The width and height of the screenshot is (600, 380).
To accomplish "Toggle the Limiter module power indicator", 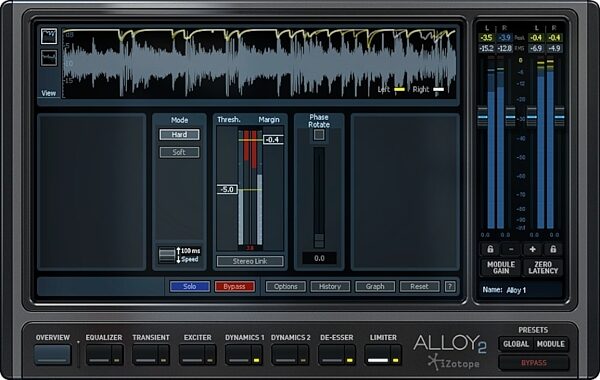I will coord(396,360).
